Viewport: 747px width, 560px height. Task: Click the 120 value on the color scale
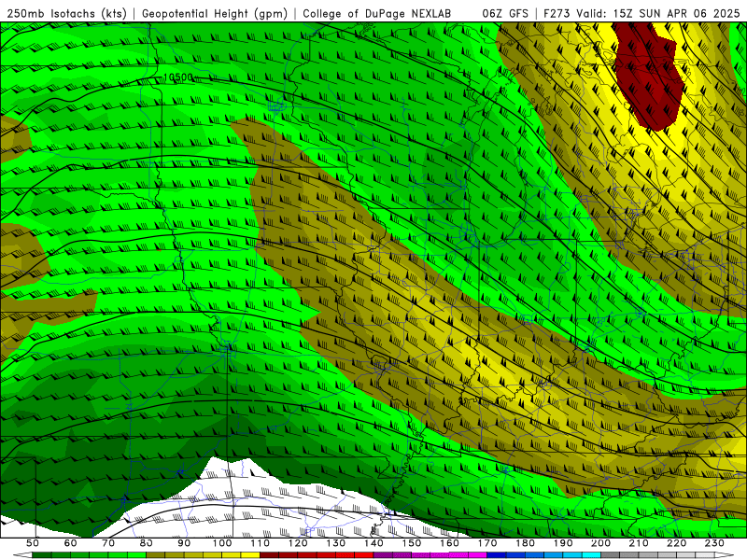pyautogui.click(x=298, y=543)
